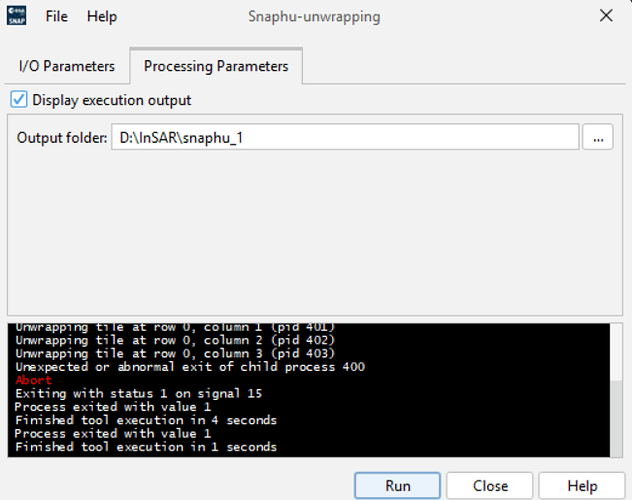This screenshot has height=500, width=632.
Task: Open the Help menu in the menu bar
Action: [x=102, y=17]
